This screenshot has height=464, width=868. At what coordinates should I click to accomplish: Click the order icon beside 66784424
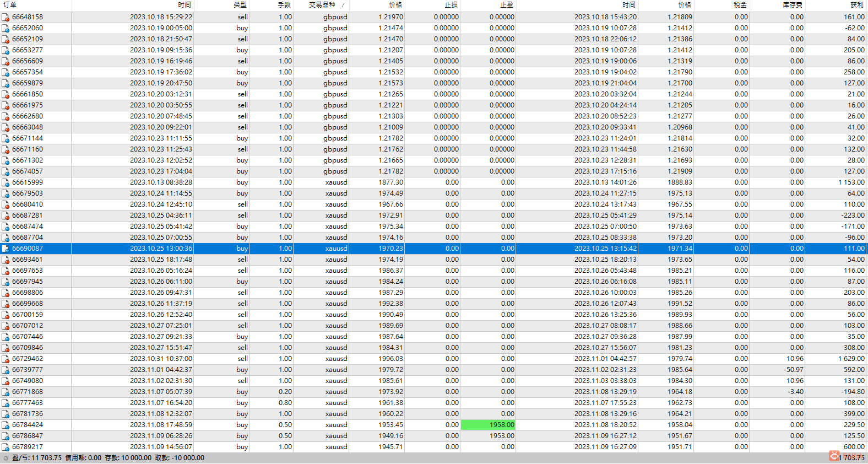pos(6,425)
